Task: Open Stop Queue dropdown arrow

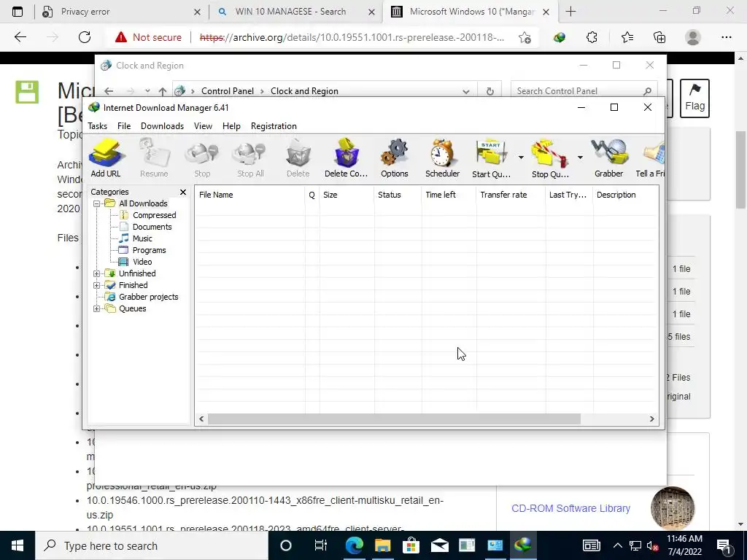Action: 580,157
